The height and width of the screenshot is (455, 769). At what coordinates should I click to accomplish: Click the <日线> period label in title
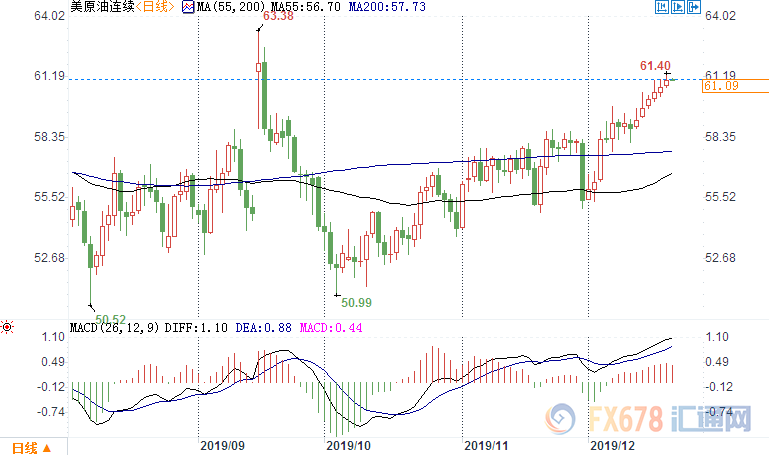(155, 6)
